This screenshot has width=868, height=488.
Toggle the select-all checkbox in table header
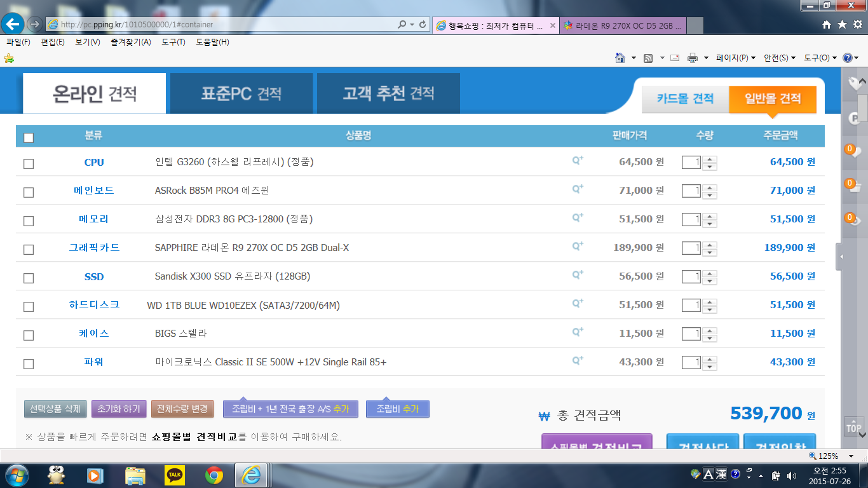click(x=29, y=137)
